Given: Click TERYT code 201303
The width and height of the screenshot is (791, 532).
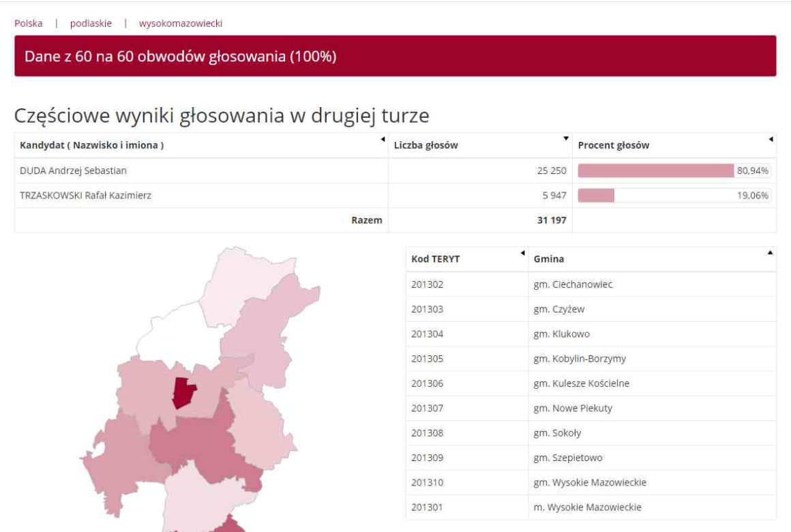Looking at the screenshot, I should [x=428, y=309].
